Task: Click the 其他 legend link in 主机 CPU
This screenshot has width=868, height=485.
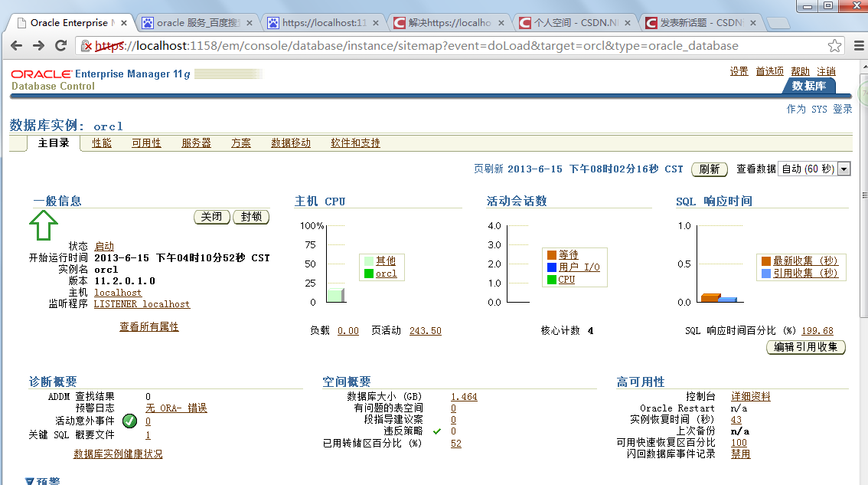Action: (386, 261)
